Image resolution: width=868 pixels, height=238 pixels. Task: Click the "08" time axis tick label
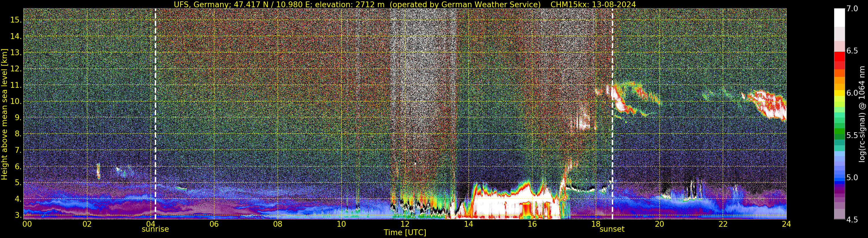278,224
